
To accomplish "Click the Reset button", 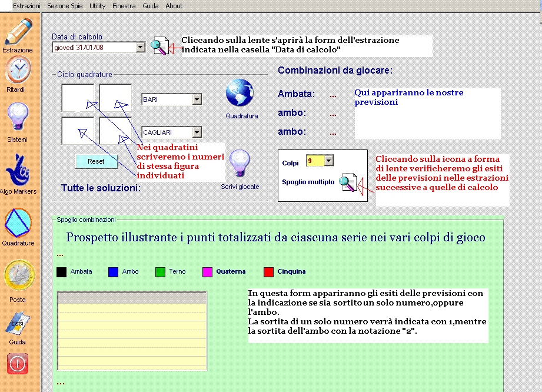I will coord(97,161).
